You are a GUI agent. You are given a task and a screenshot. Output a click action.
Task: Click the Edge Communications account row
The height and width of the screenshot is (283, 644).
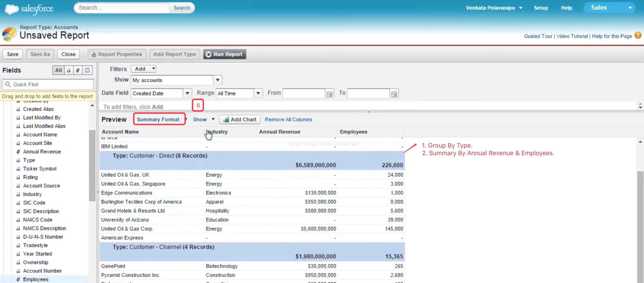(252, 193)
